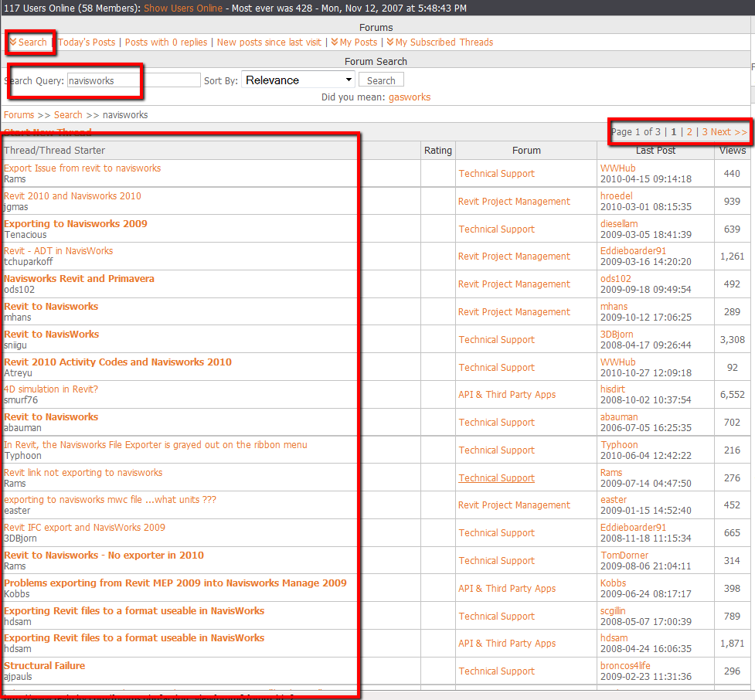View last poster scgillin profile
The height and width of the screenshot is (700, 755).
point(613,611)
